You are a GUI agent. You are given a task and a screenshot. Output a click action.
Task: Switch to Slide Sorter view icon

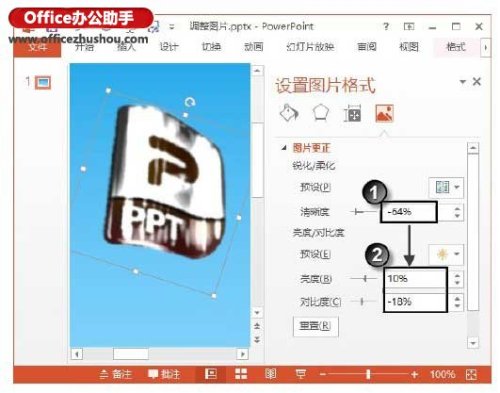(x=241, y=374)
